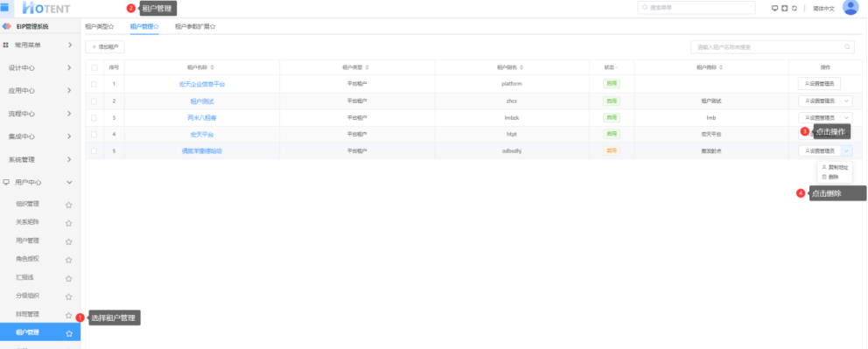Click the fullscreen icon in the top bar

point(784,8)
